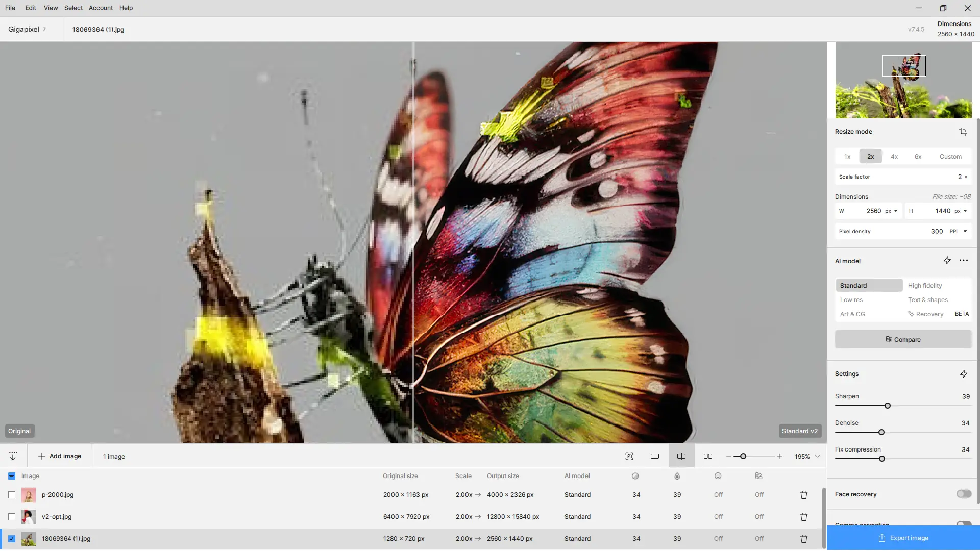This screenshot has width=980, height=551.
Task: Uncheck the 18069364 (1).jpg checkbox
Action: (x=12, y=539)
